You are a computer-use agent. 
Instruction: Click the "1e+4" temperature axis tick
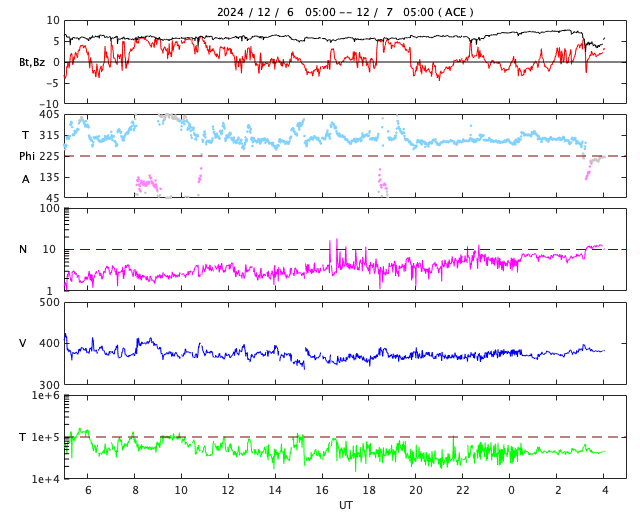coord(46,479)
